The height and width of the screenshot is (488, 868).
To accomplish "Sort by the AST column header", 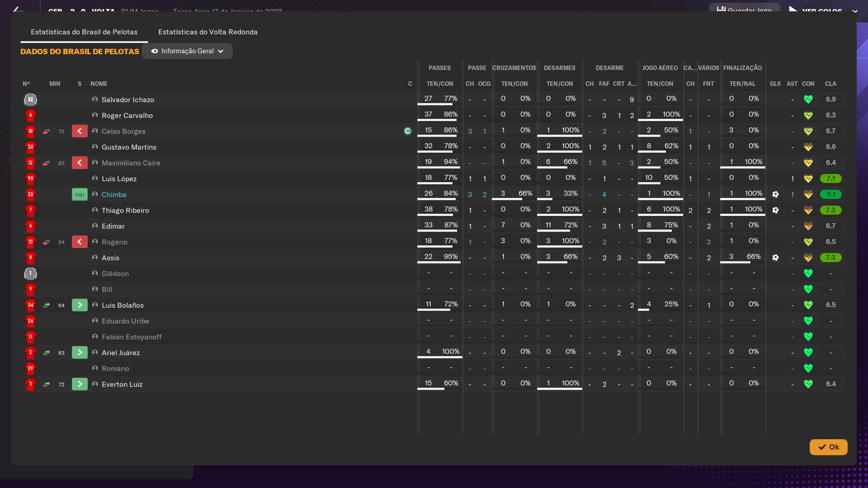I will (792, 84).
